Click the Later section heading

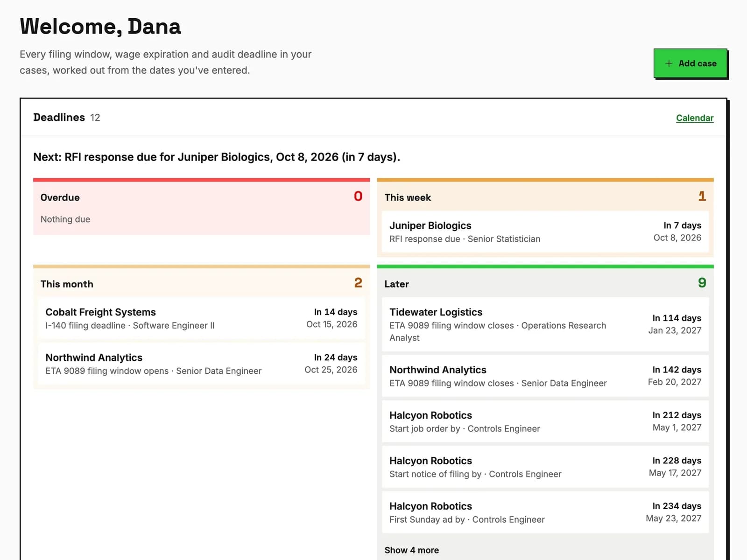(x=396, y=284)
